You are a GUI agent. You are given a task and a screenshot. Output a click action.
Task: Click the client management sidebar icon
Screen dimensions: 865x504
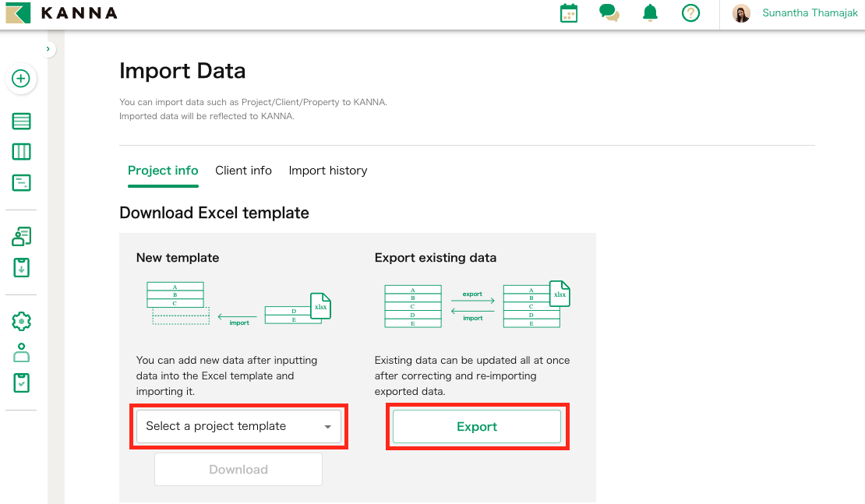coord(21,236)
